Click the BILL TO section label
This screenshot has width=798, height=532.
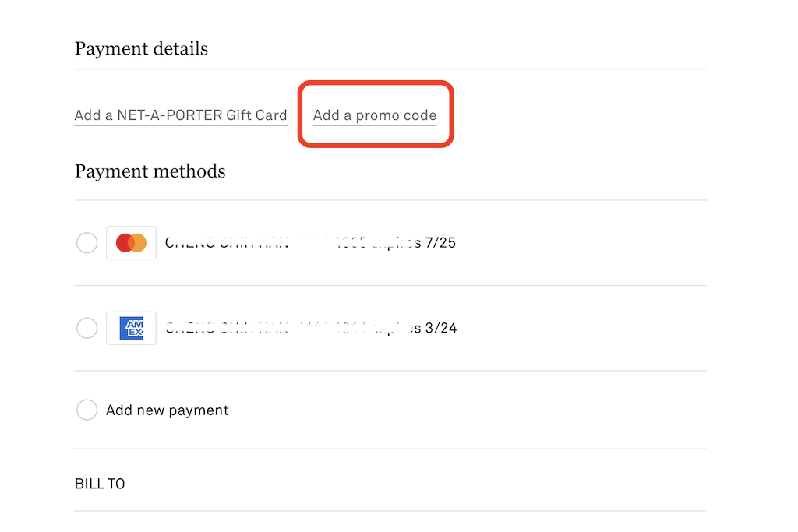pos(100,484)
